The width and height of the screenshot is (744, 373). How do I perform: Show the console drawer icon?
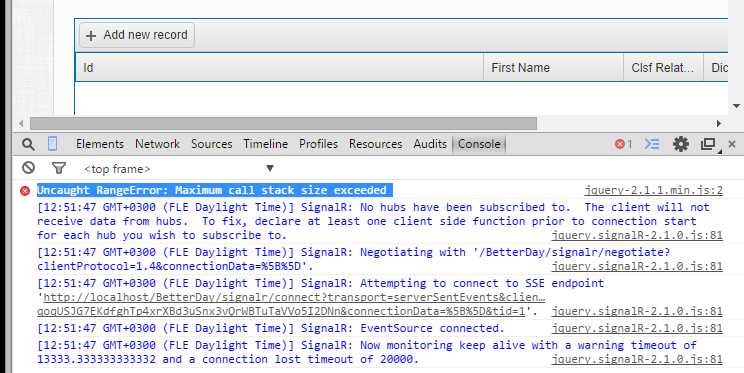pyautogui.click(x=652, y=144)
